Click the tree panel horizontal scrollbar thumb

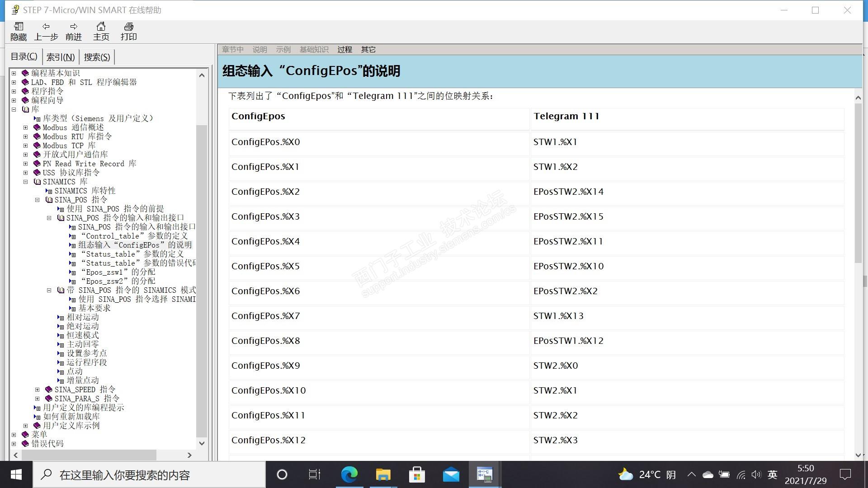[x=89, y=455]
